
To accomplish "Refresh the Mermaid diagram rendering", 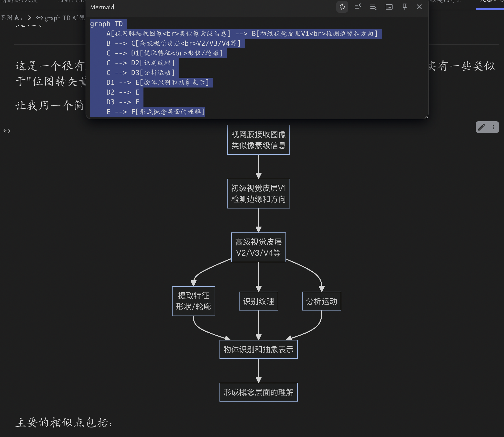I will [342, 7].
